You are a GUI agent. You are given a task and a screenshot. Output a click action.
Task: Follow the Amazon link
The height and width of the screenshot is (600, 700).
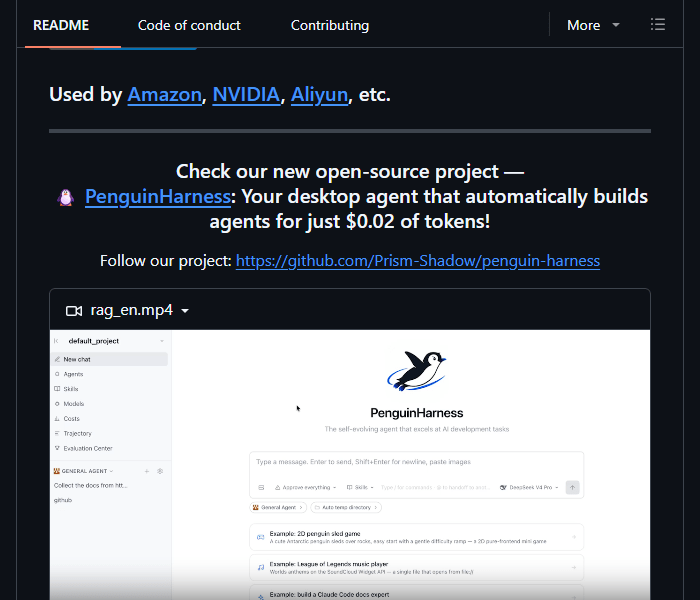[164, 95]
